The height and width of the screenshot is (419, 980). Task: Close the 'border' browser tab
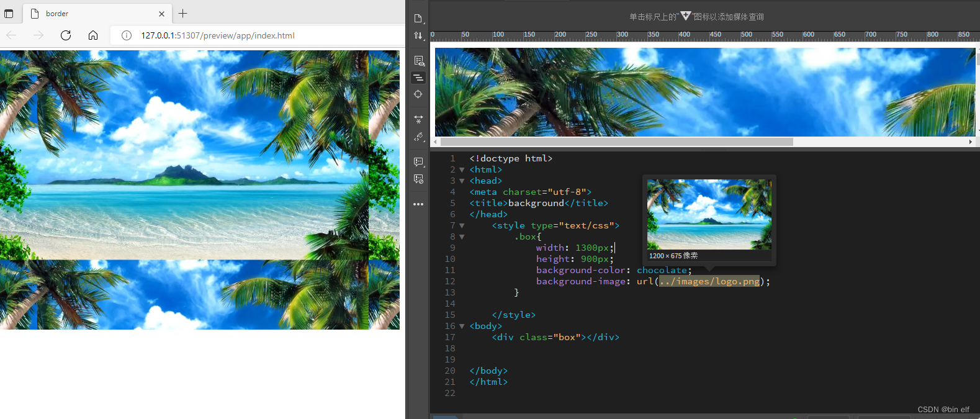161,14
